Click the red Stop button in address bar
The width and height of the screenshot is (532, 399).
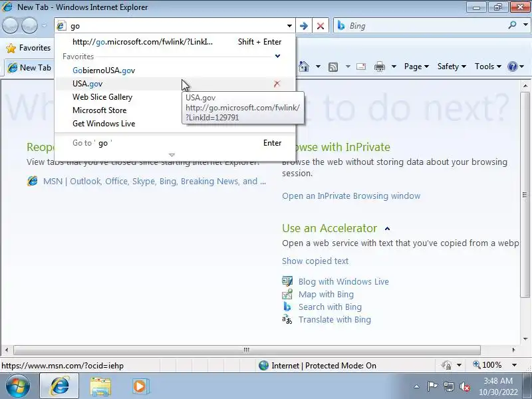pyautogui.click(x=321, y=26)
